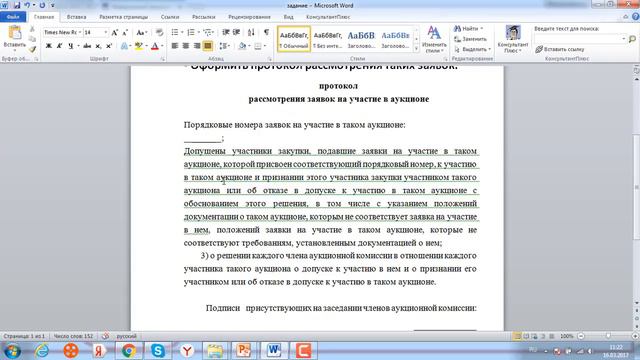Toggle bold (Ж) formatting
The width and height of the screenshot is (640, 360).
coord(49,46)
